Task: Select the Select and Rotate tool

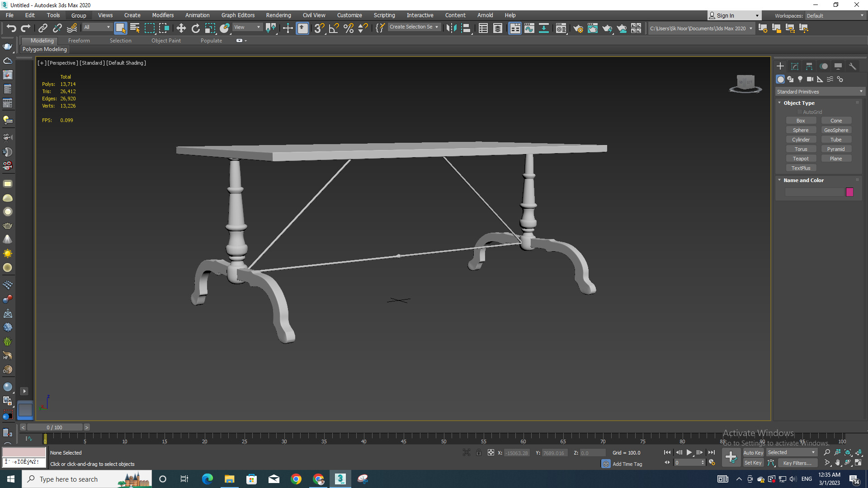Action: tap(196, 28)
